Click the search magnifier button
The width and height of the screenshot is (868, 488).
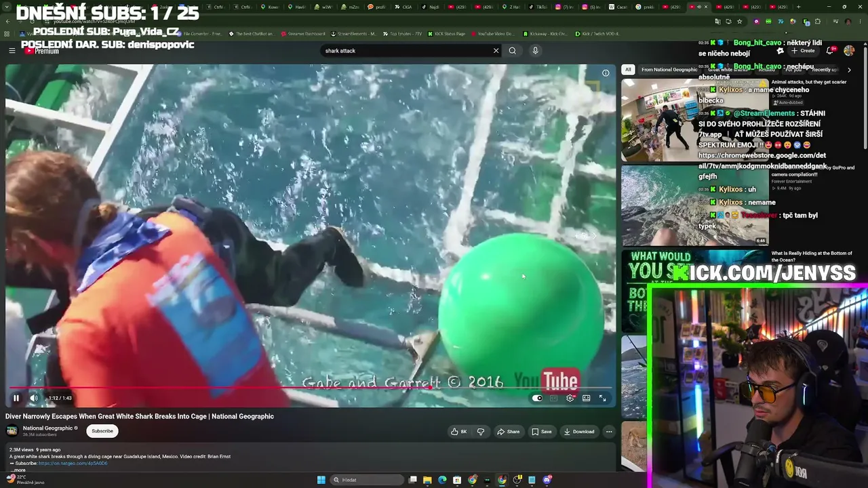coord(513,50)
